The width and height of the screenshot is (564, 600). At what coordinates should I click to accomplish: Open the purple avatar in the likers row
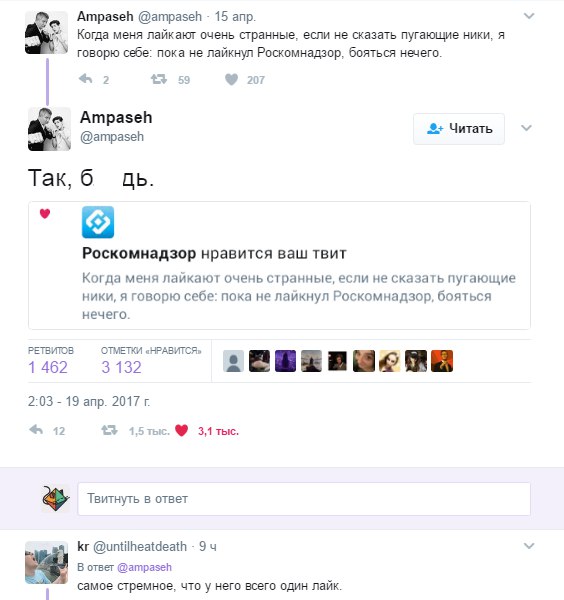(x=285, y=361)
